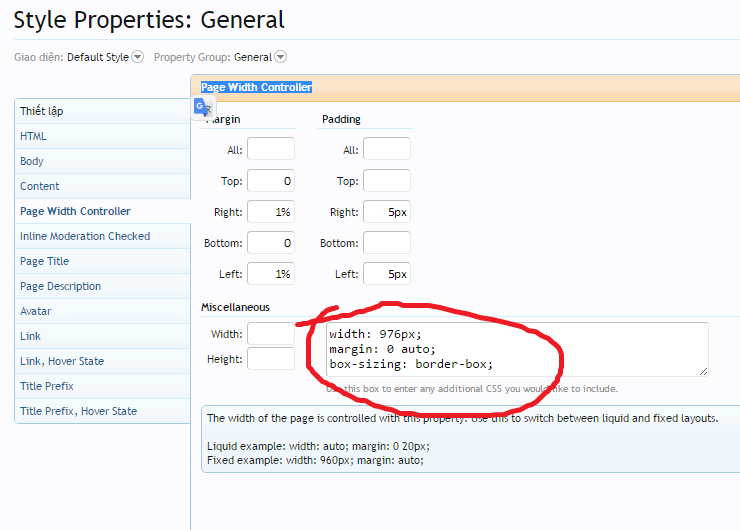The width and height of the screenshot is (740, 530).
Task: Switch to Inline Moderation Checked tab
Action: pos(85,236)
